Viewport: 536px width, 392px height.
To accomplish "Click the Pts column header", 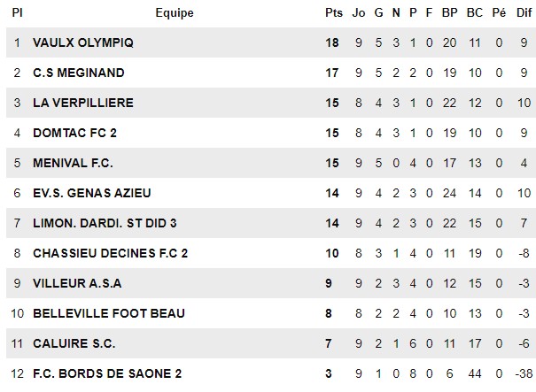I will (334, 12).
